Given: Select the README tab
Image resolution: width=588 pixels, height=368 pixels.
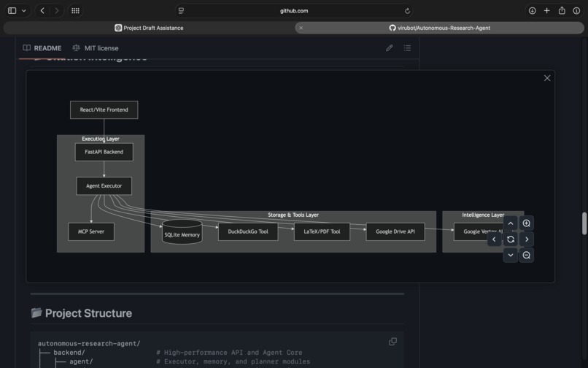Looking at the screenshot, I should coord(42,48).
